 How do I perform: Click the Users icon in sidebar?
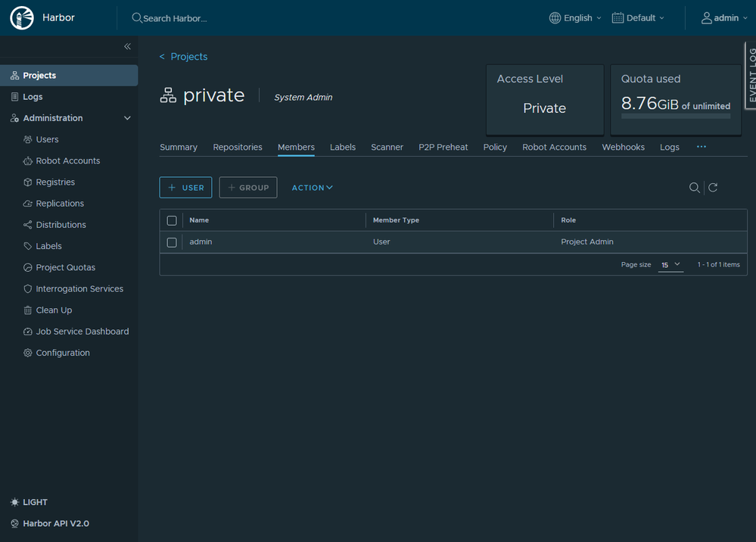[x=28, y=139]
